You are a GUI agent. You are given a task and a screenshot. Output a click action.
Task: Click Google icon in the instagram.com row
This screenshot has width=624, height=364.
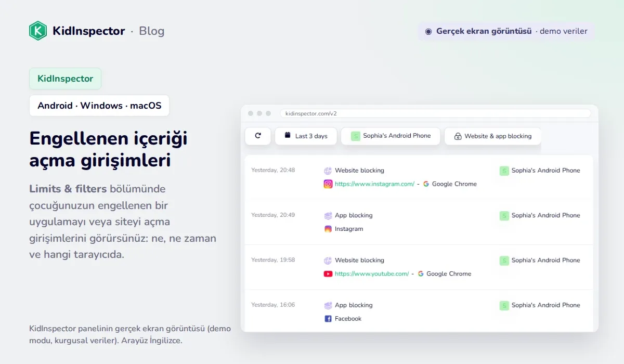coord(426,184)
